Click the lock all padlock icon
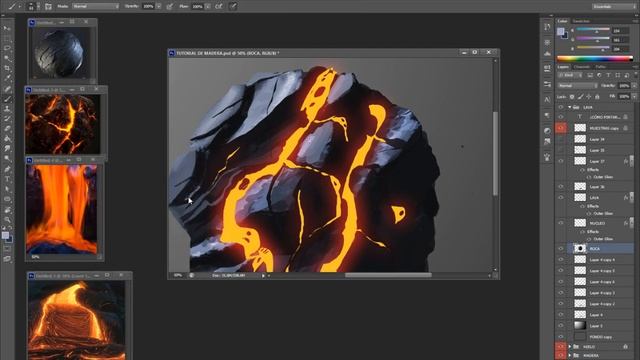The image size is (640, 360). coord(597,97)
